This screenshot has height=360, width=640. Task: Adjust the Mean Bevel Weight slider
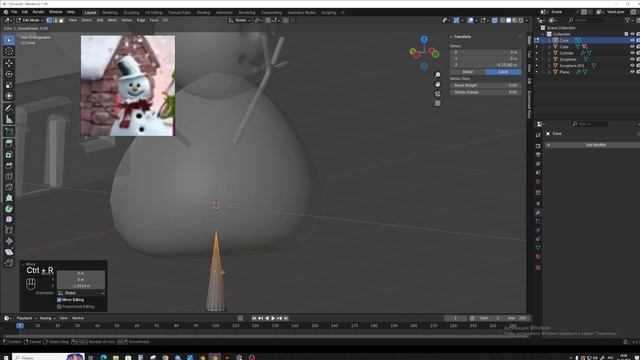(x=486, y=85)
